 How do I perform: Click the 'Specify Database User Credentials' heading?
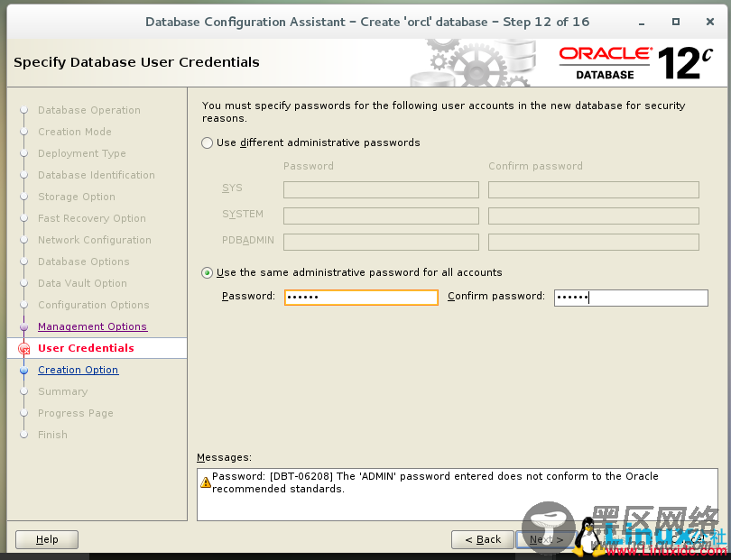tap(136, 62)
